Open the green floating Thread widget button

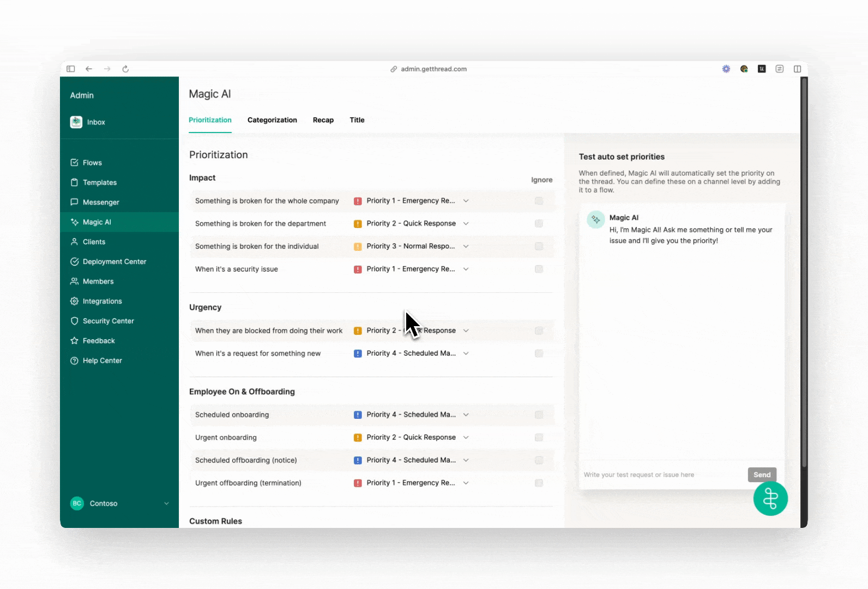[x=770, y=498]
